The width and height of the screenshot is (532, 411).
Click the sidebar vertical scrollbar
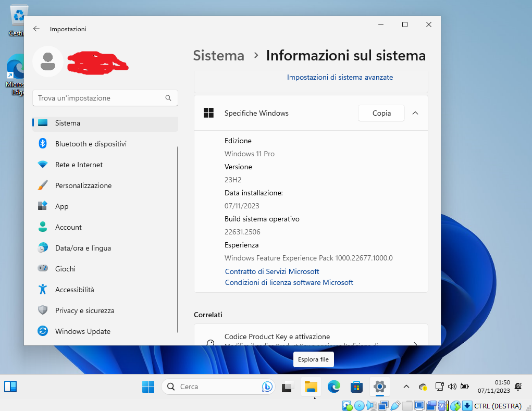(x=178, y=240)
